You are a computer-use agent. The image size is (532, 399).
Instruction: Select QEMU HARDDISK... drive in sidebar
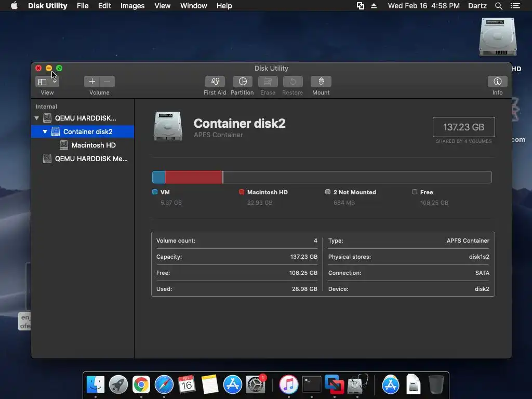(x=83, y=118)
